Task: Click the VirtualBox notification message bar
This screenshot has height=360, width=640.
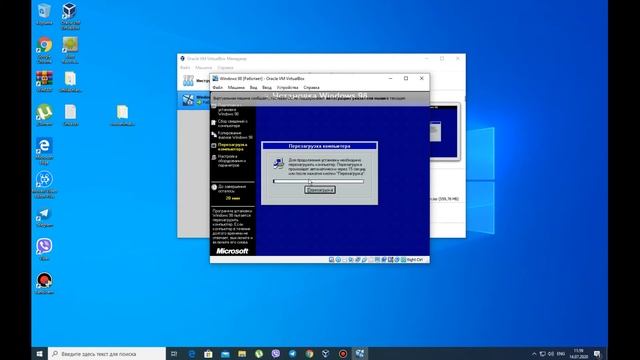Action: tap(320, 98)
